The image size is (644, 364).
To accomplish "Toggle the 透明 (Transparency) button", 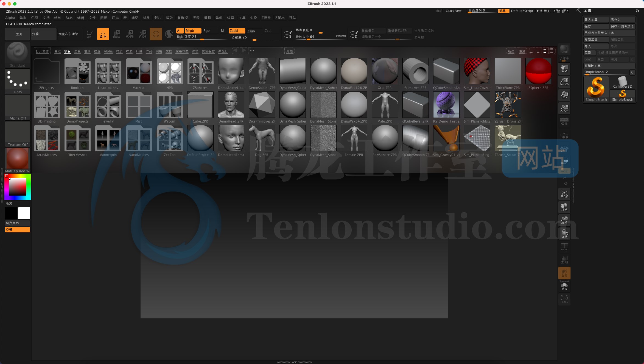I will click(x=564, y=260).
